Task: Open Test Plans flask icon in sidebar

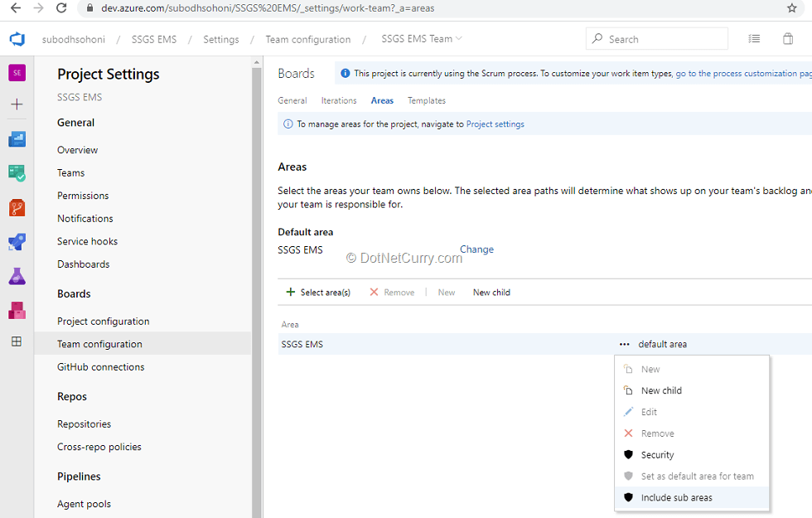Action: pos(17,276)
